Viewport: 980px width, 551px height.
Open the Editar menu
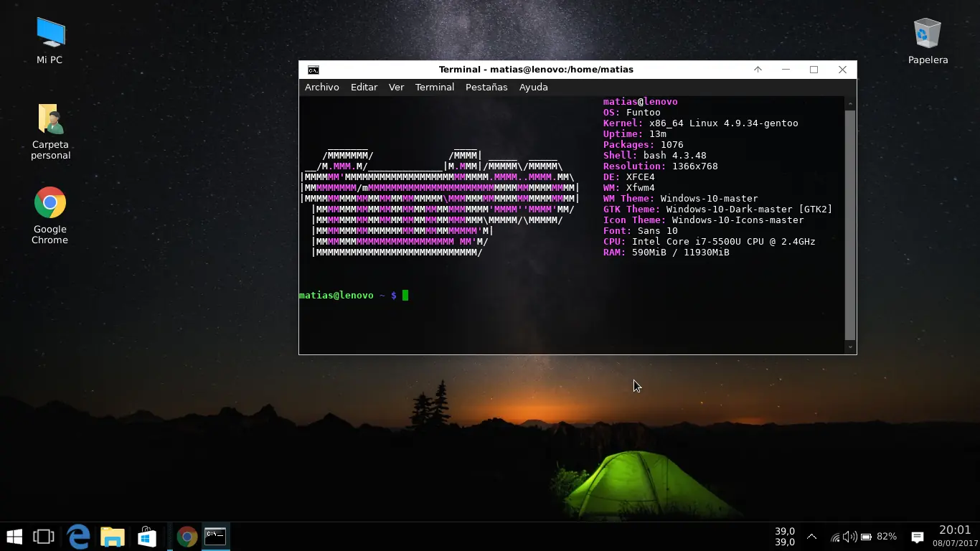coord(364,87)
